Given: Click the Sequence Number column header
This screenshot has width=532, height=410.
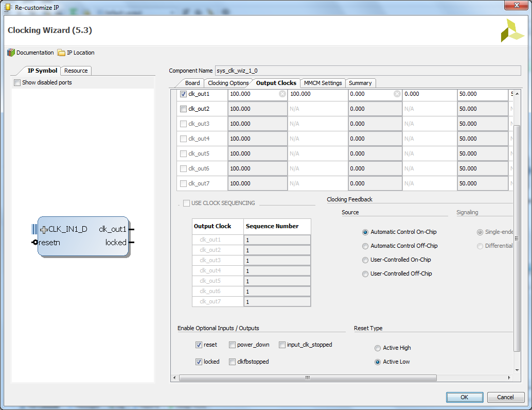Looking at the screenshot, I should tap(277, 227).
